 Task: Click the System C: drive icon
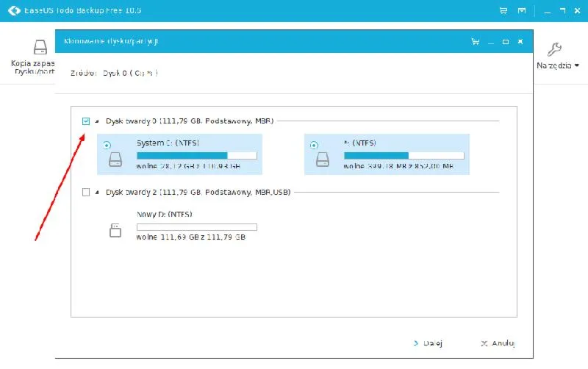click(115, 160)
